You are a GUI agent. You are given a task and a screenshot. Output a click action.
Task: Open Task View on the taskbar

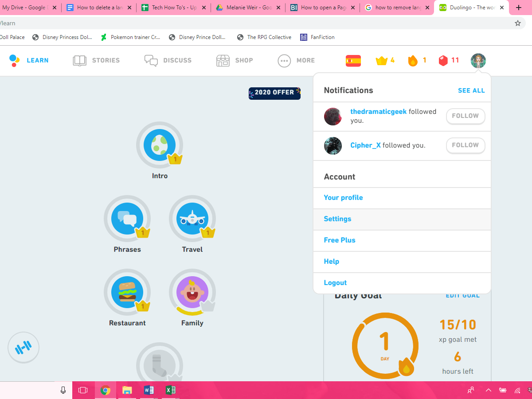(x=83, y=390)
